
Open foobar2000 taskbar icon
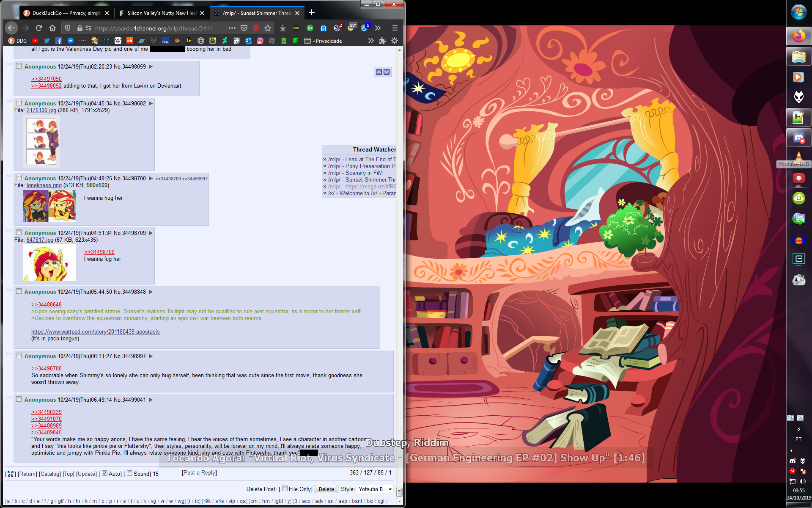coord(798,97)
